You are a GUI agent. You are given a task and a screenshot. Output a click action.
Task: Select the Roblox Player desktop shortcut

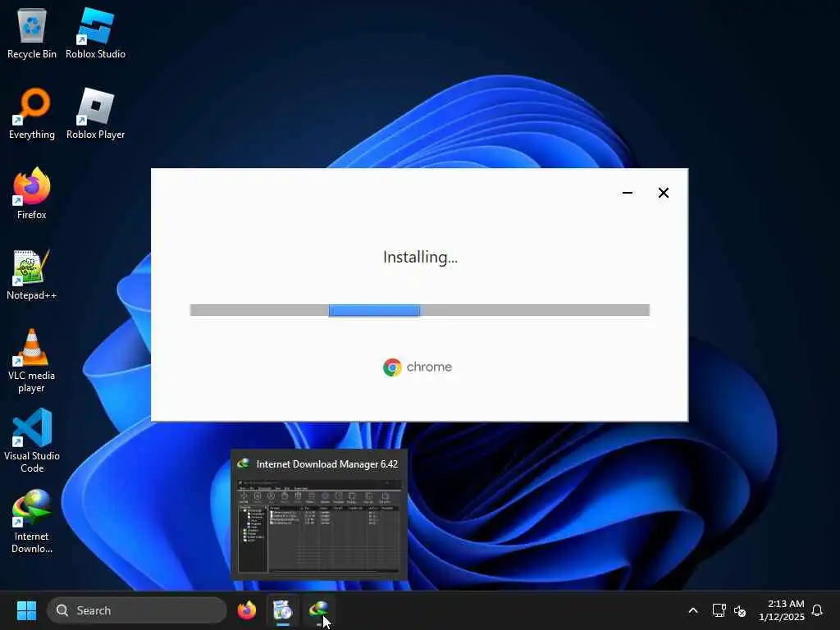coord(95,113)
